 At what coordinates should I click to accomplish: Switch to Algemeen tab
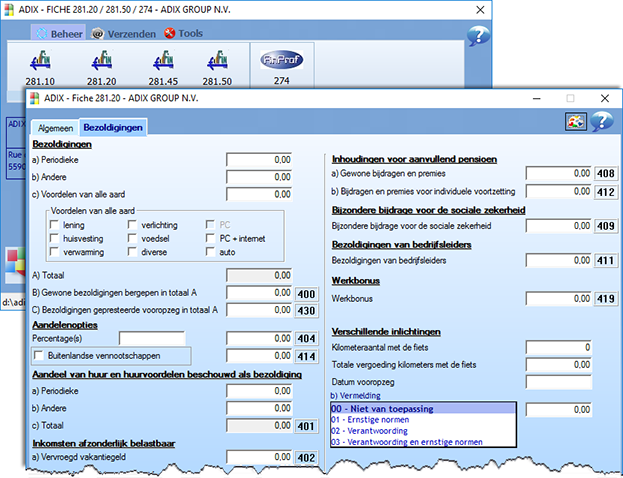(x=55, y=128)
